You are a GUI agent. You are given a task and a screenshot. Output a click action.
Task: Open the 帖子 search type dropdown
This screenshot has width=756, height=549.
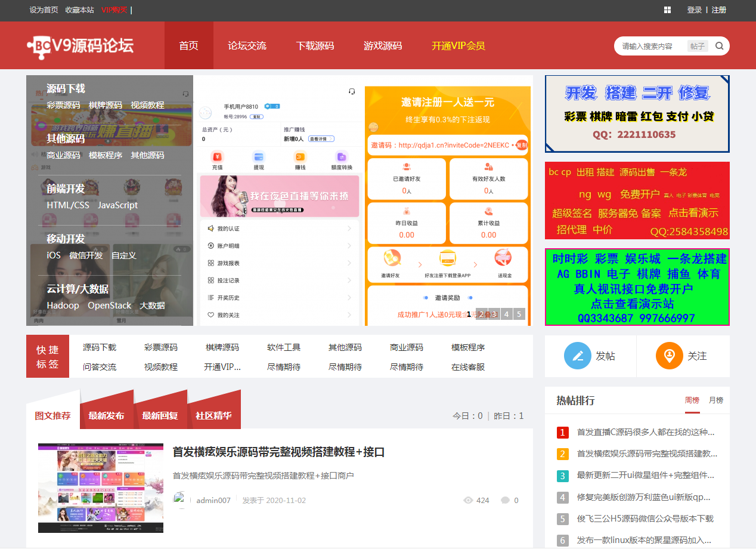(x=697, y=46)
